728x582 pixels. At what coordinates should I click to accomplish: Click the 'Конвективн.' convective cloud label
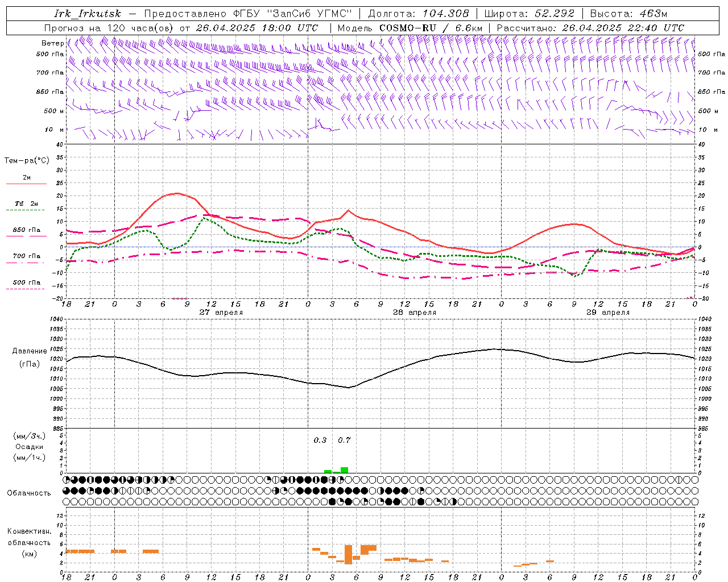tap(29, 531)
